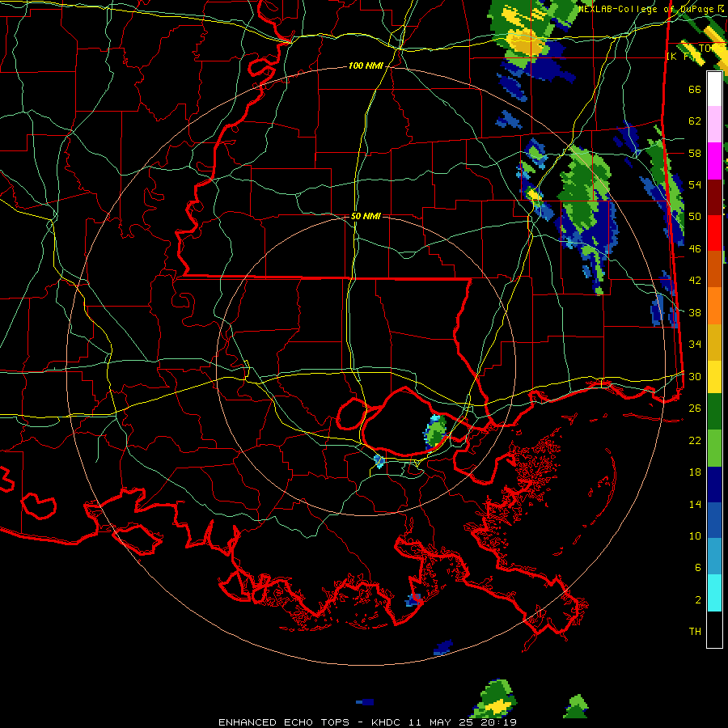Click the dark green swatch on the scale
Image resolution: width=728 pixels, height=728 pixels.
(714, 412)
